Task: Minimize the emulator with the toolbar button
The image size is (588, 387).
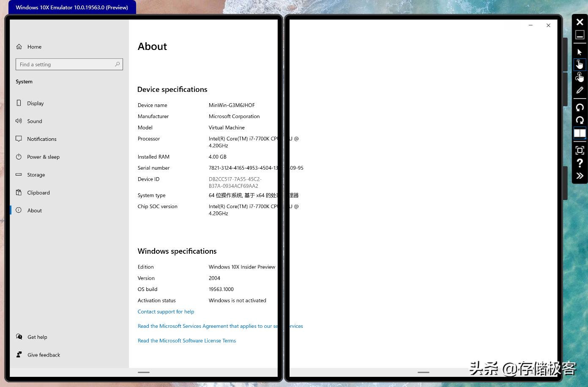Action: [x=580, y=36]
